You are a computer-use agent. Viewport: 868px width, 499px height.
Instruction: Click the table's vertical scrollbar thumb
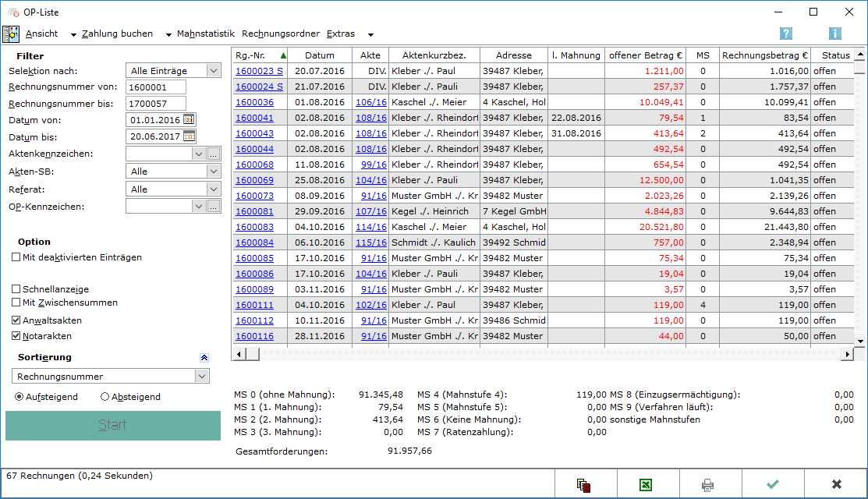[x=860, y=67]
